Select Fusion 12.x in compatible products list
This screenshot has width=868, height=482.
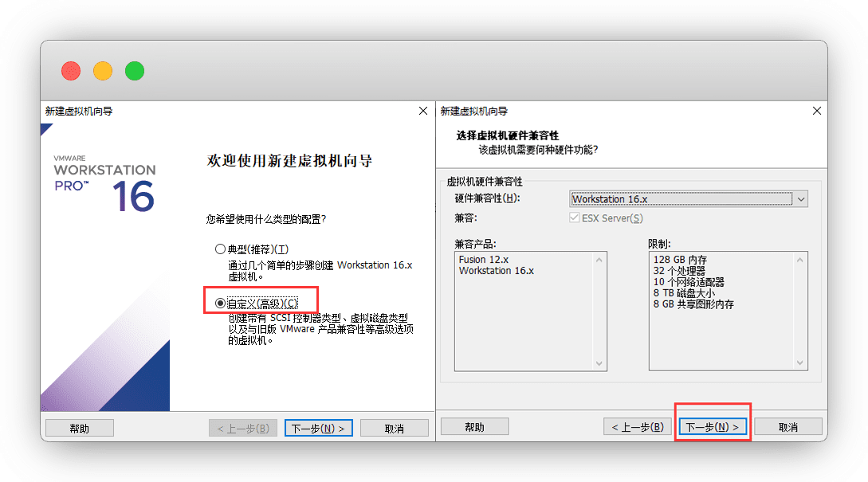pos(484,260)
